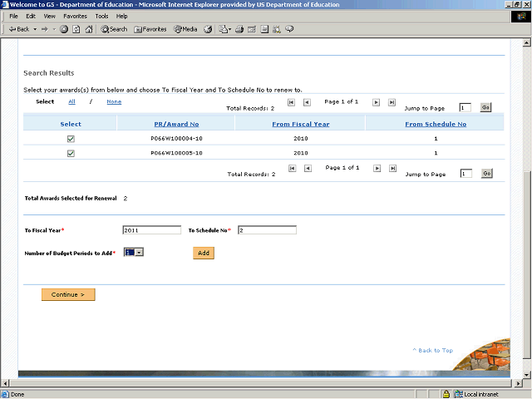The height and width of the screenshot is (399, 532).
Task: Go to browser Home icon
Action: [x=88, y=29]
